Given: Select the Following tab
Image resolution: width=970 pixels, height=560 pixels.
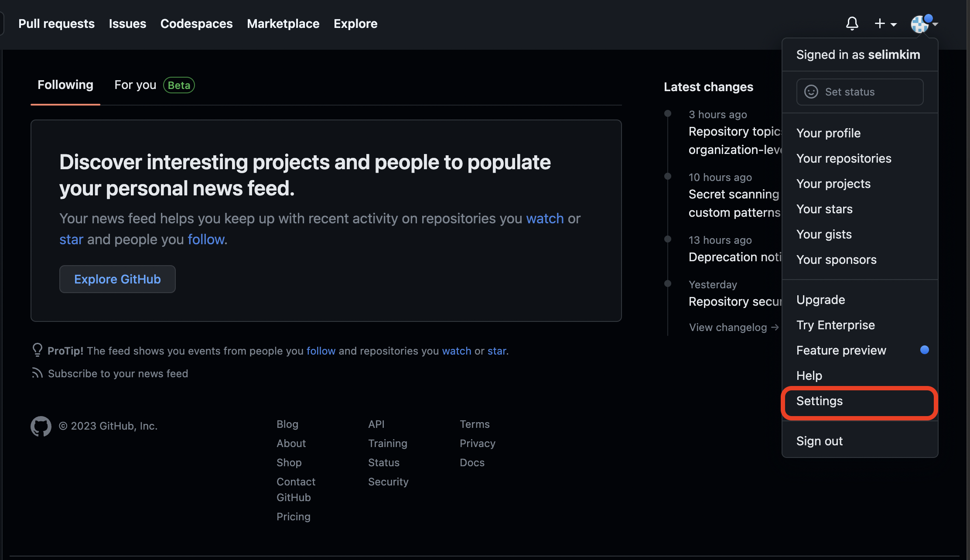Looking at the screenshot, I should coord(65,85).
